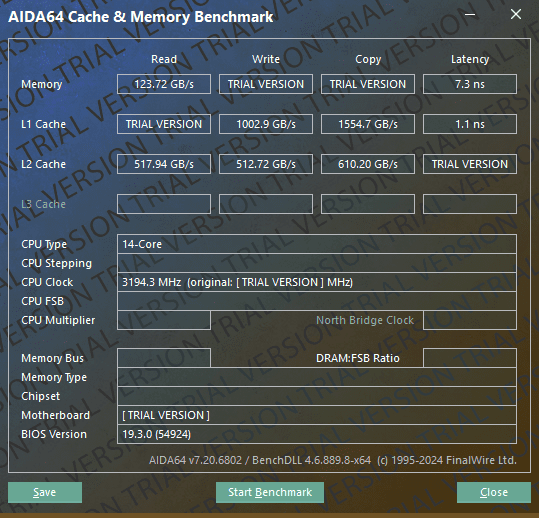Click L1 Cache Read TRIAL VERSION cell
Screen dimensions: 539x518
tap(164, 124)
